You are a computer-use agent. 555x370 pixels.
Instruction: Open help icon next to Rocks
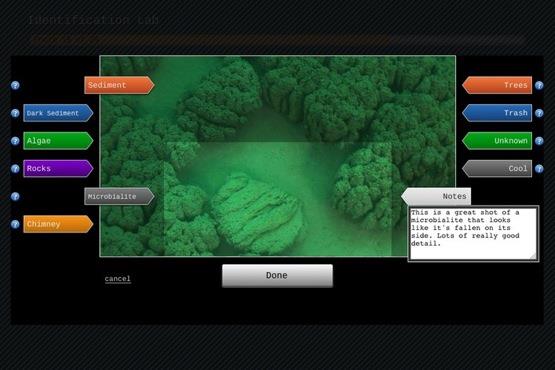click(15, 169)
